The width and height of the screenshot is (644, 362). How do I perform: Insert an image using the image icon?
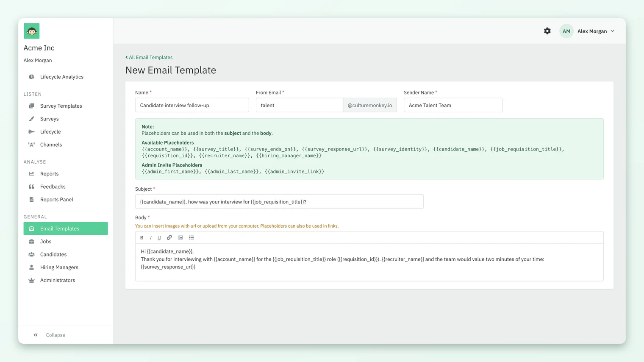(180, 238)
